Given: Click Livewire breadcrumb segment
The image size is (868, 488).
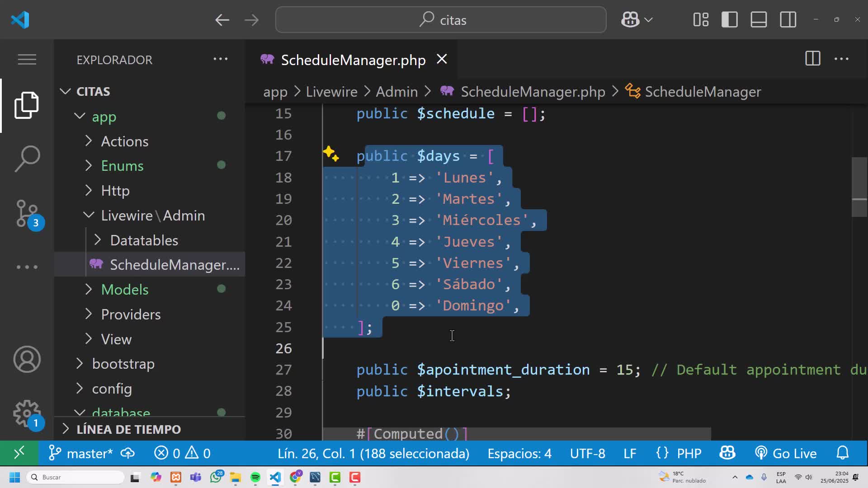Looking at the screenshot, I should [x=331, y=92].
